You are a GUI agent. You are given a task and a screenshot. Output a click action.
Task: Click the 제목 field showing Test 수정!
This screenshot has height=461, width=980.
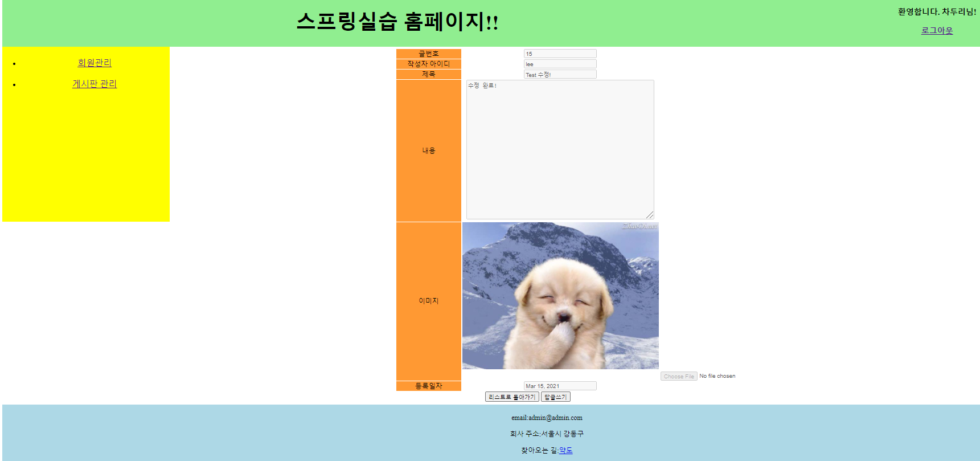click(x=560, y=74)
